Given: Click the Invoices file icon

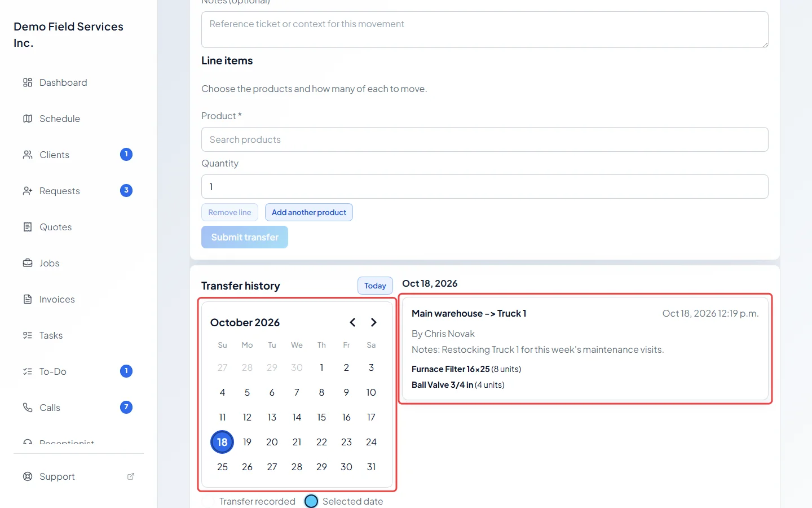Looking at the screenshot, I should click(28, 299).
